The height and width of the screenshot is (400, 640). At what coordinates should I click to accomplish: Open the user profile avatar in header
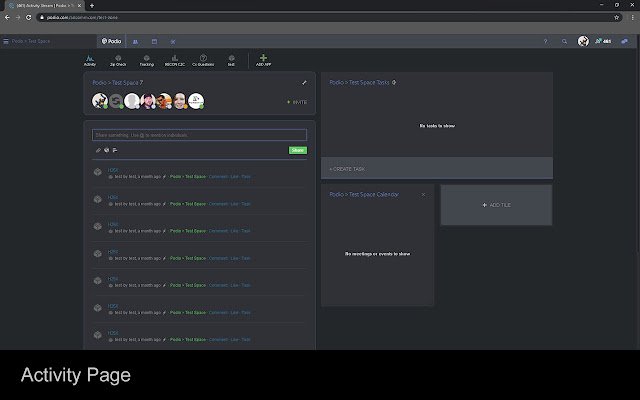point(583,41)
